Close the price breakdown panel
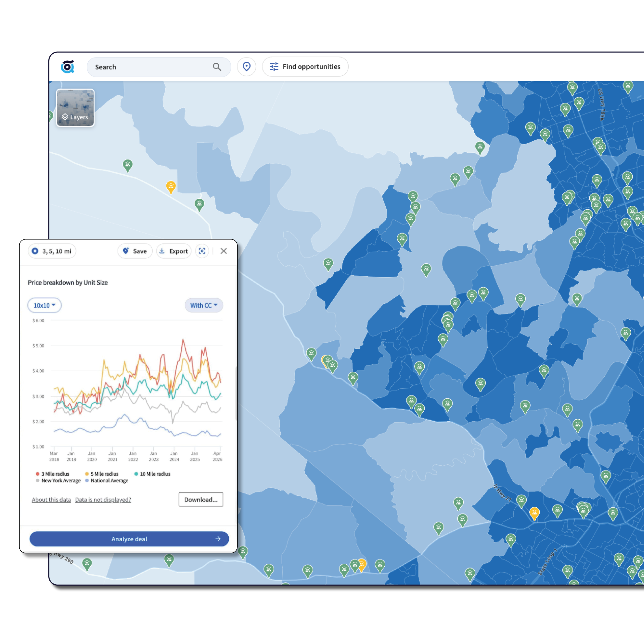644x644 pixels. pos(224,251)
